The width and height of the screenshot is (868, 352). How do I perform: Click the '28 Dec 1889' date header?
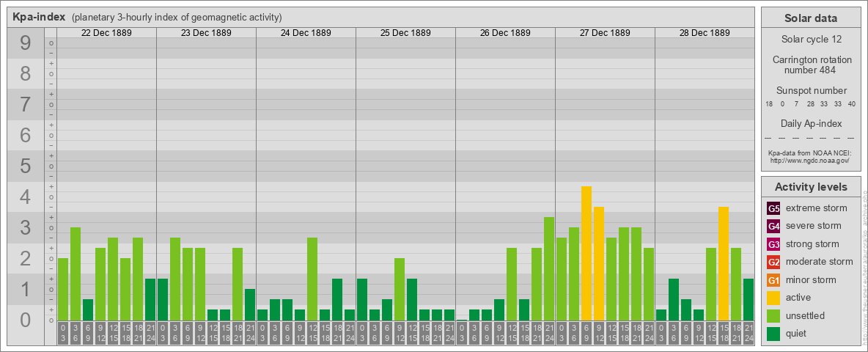coord(704,33)
